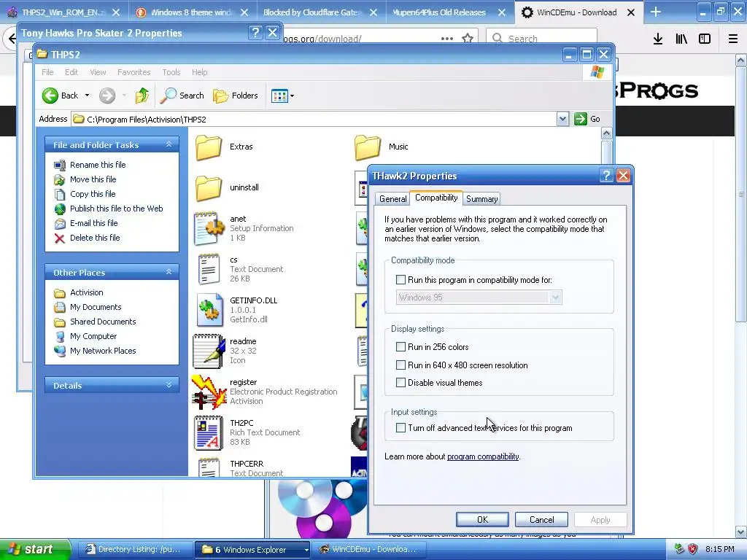This screenshot has height=560, width=747.
Task: Open the Tools menu in Explorer
Action: pyautogui.click(x=171, y=72)
